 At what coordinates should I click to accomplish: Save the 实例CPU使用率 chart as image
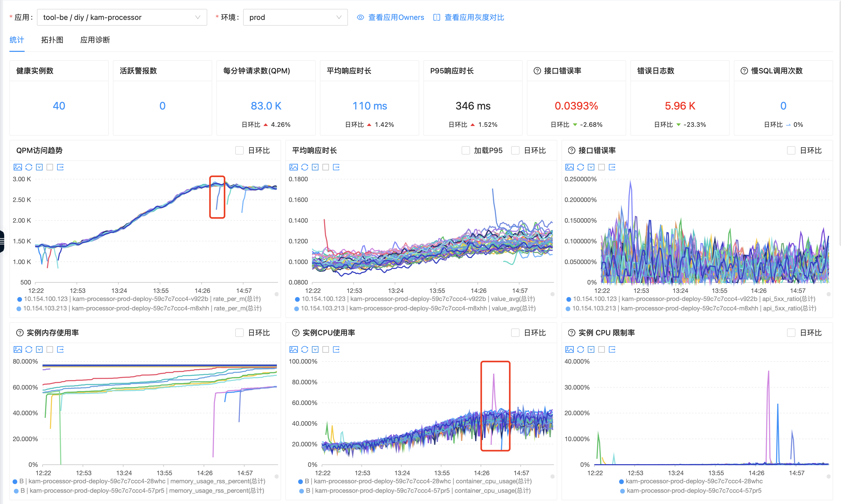coord(293,349)
